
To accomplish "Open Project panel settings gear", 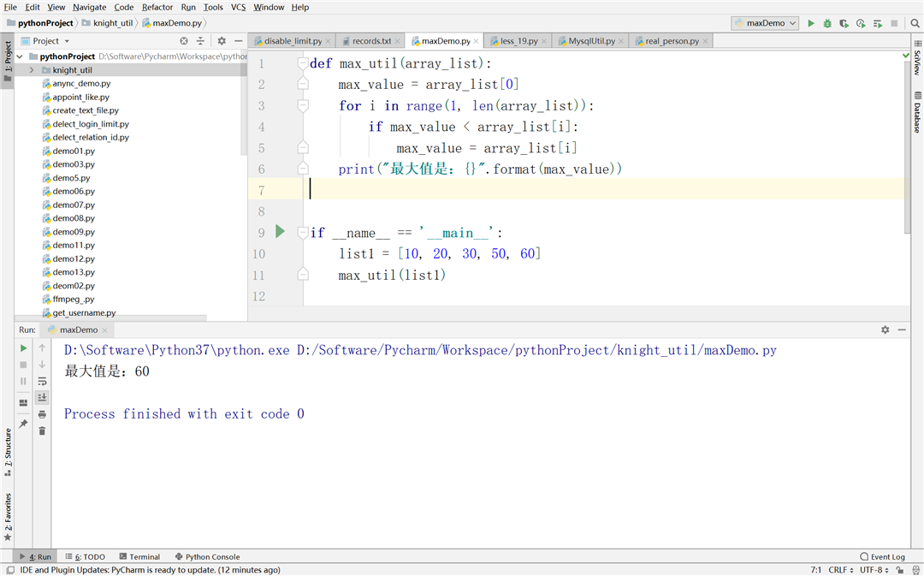I will point(222,41).
